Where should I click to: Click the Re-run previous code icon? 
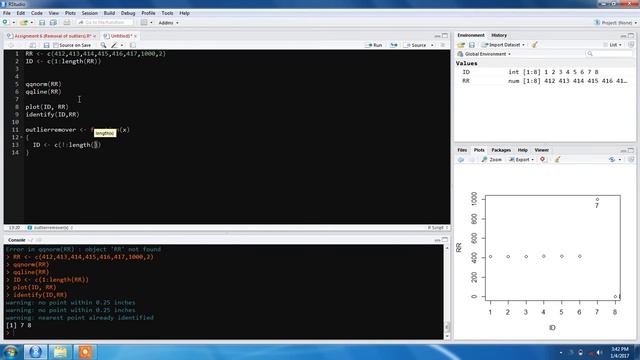[x=393, y=45]
